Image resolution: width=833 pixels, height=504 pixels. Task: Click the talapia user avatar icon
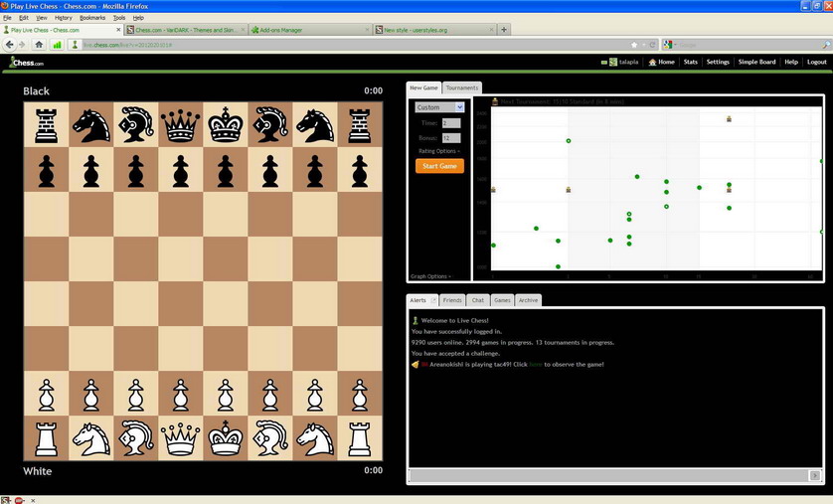[x=613, y=63]
